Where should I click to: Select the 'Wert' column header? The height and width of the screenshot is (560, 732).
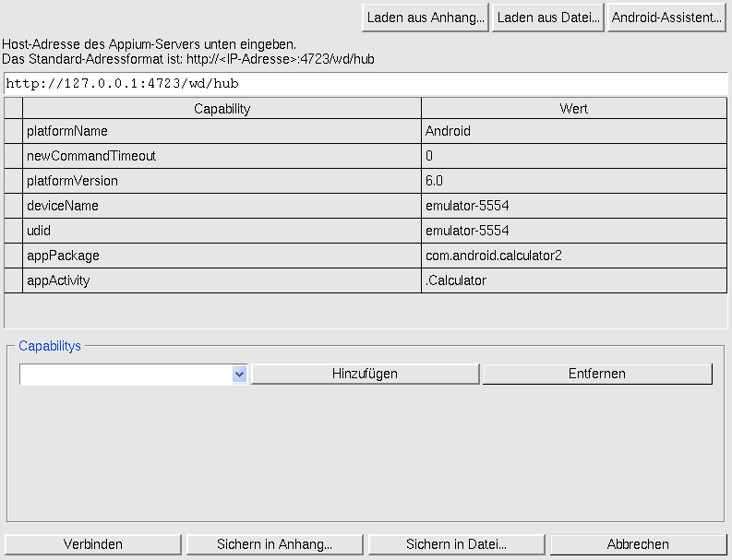pyautogui.click(x=573, y=109)
